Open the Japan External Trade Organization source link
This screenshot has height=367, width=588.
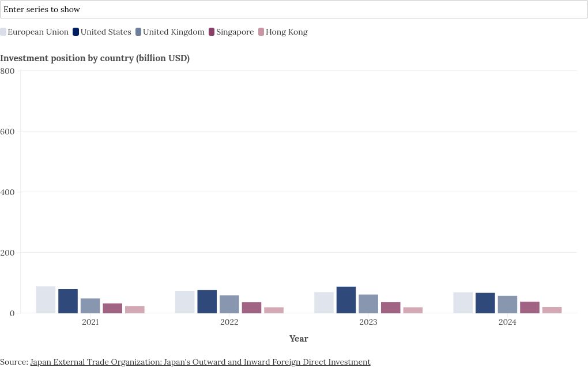[x=200, y=362]
